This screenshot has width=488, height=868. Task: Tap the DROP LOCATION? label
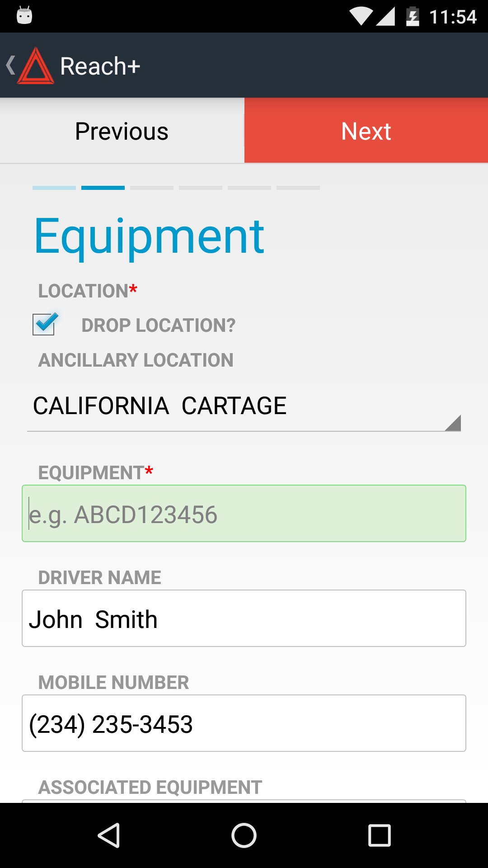point(158,325)
